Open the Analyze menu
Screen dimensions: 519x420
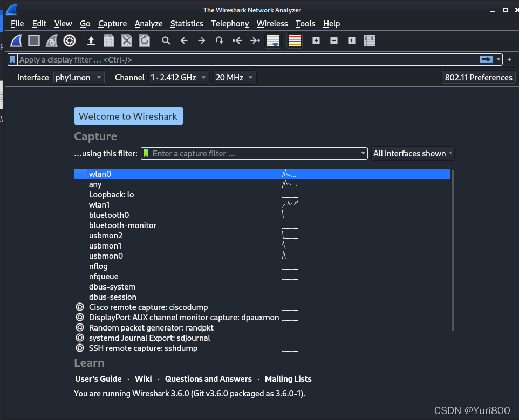[148, 24]
